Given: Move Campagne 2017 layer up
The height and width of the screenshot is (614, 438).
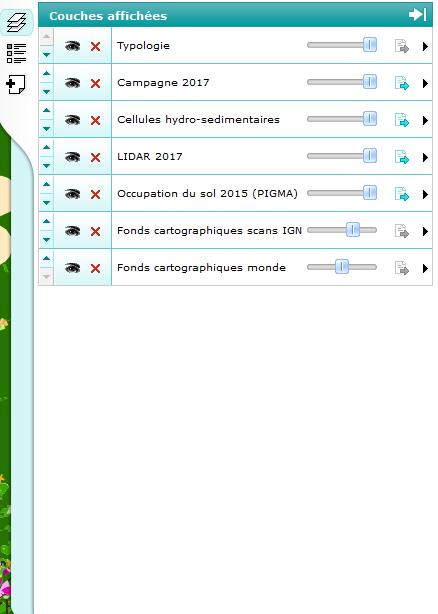Looking at the screenshot, I should tap(46, 73).
